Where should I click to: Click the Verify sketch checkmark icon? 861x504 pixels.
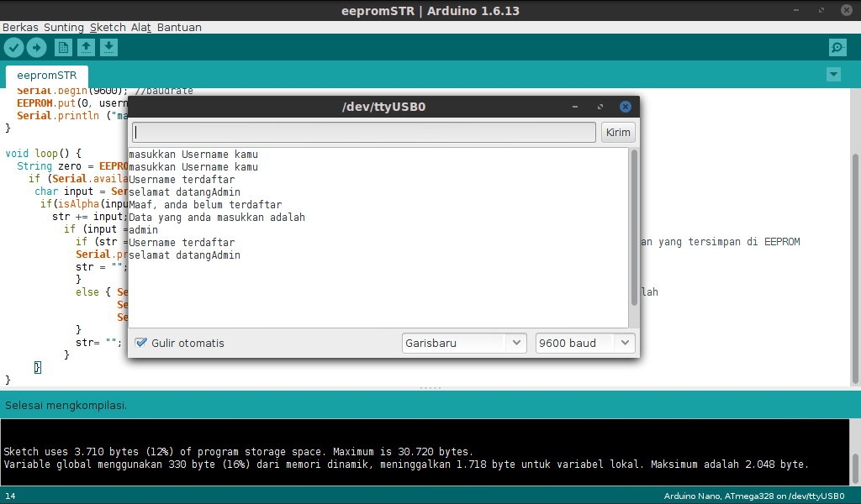(x=13, y=48)
